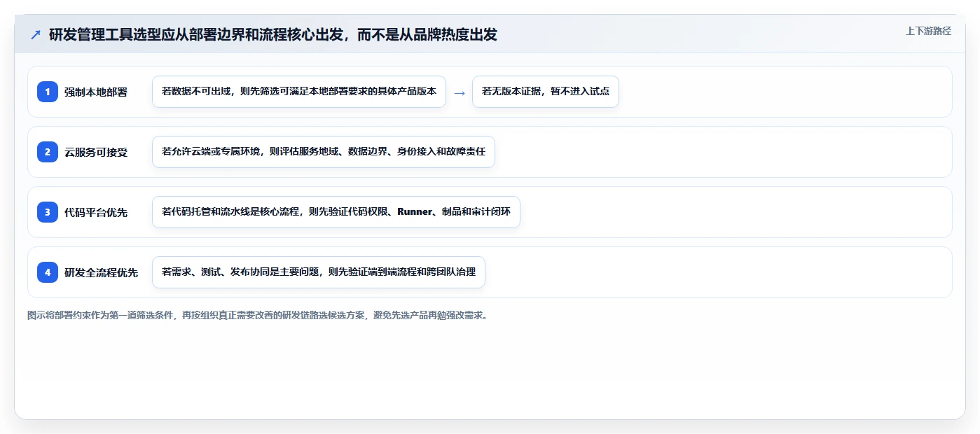The width and height of the screenshot is (980, 434).
Task: Select the 代码平台优先 label
Action: click(96, 213)
